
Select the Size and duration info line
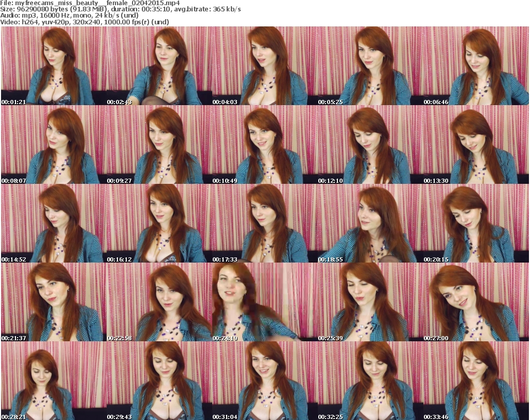pyautogui.click(x=120, y=9)
